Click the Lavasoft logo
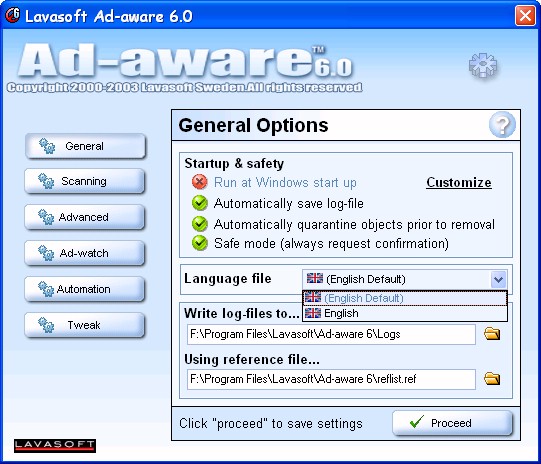The width and height of the screenshot is (541, 464). tap(55, 446)
